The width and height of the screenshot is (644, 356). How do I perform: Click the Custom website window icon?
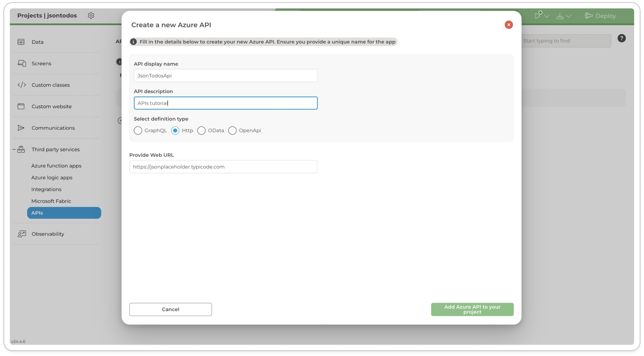coord(21,106)
